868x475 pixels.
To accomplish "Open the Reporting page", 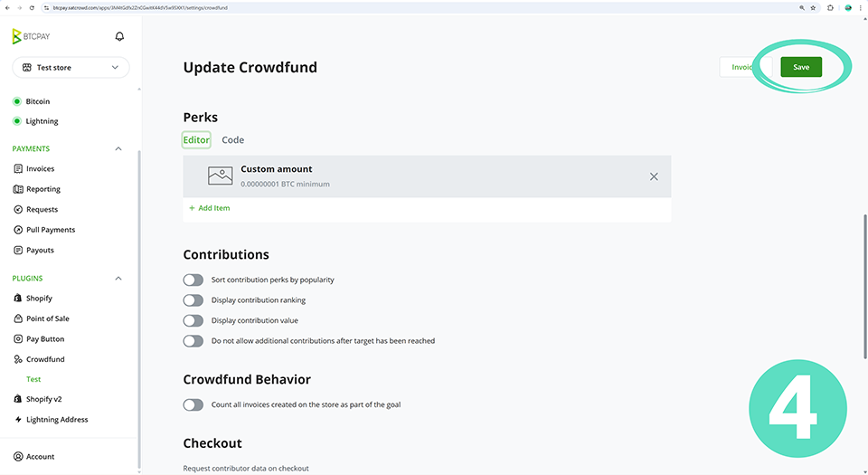I will (42, 189).
